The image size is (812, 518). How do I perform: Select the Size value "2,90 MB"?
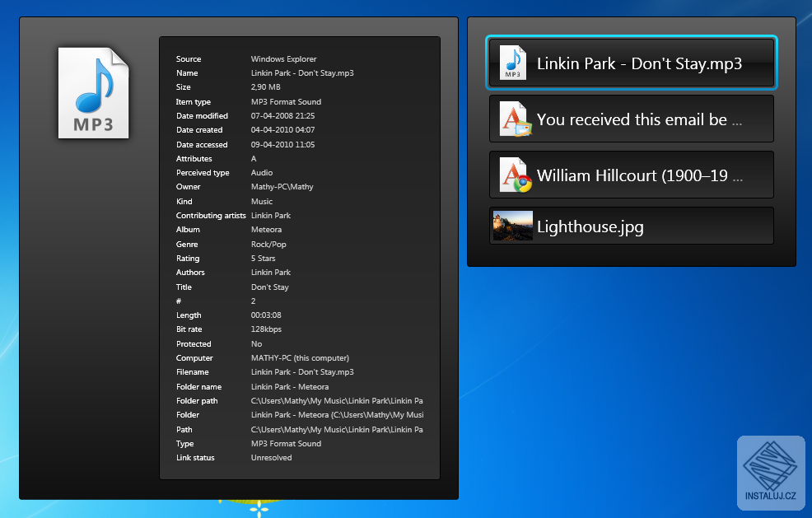[266, 87]
